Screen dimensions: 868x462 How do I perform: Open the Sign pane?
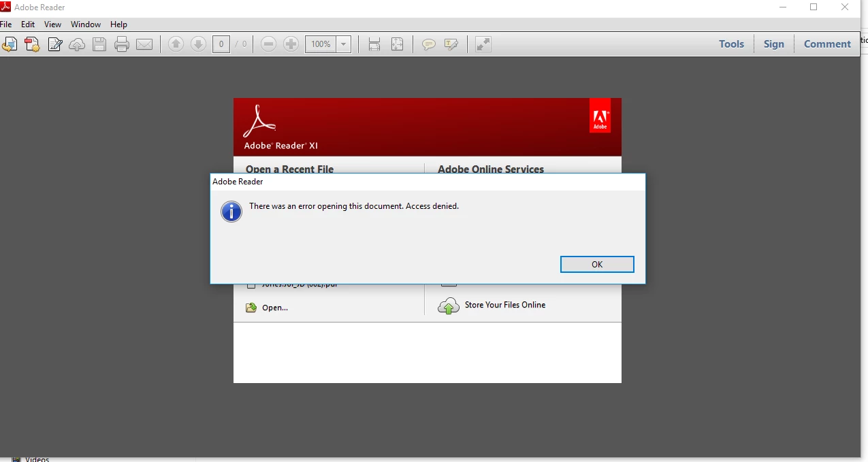point(774,44)
